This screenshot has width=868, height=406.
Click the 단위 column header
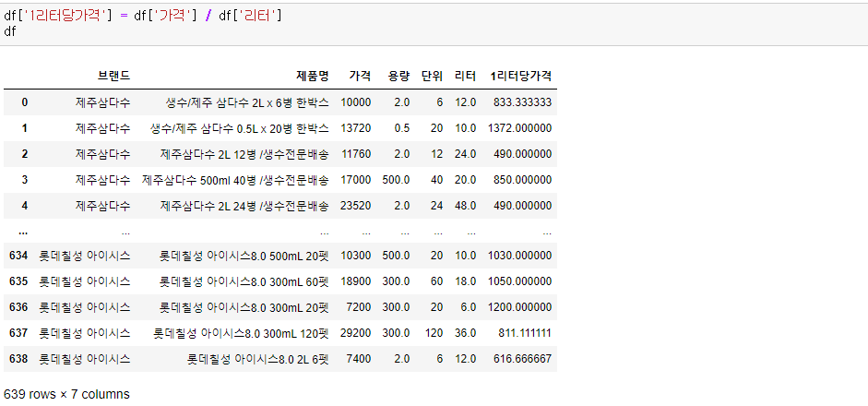432,76
